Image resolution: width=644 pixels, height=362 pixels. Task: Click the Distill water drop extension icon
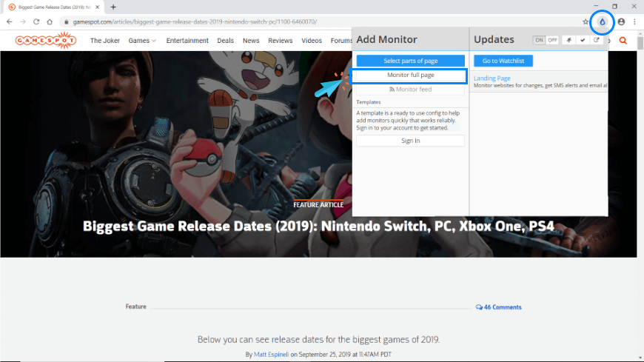[603, 22]
